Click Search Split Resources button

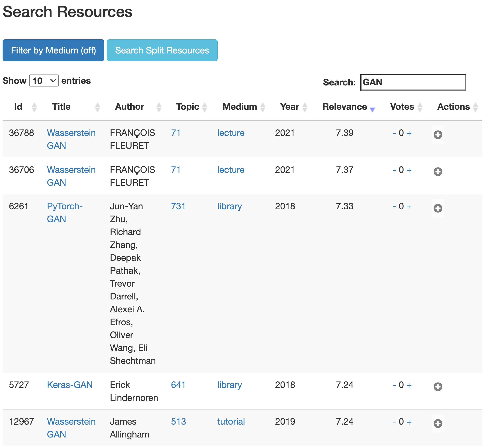click(x=162, y=50)
